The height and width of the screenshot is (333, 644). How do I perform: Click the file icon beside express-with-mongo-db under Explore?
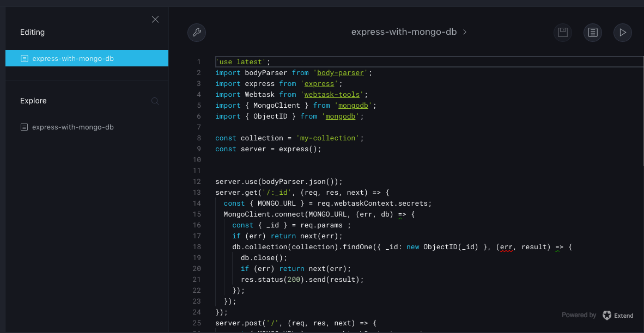coord(23,127)
